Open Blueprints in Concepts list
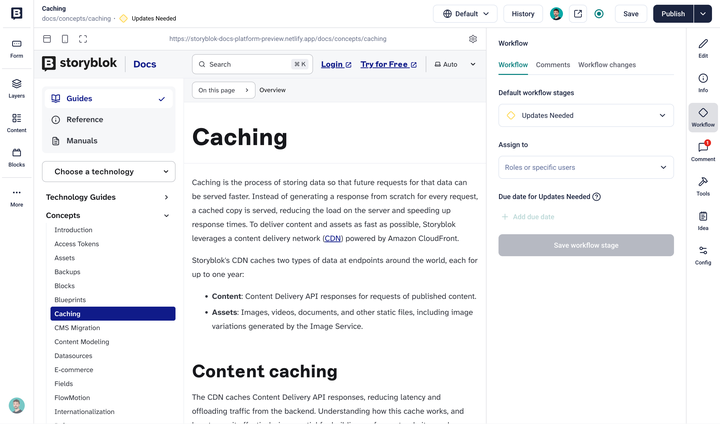 click(70, 300)
